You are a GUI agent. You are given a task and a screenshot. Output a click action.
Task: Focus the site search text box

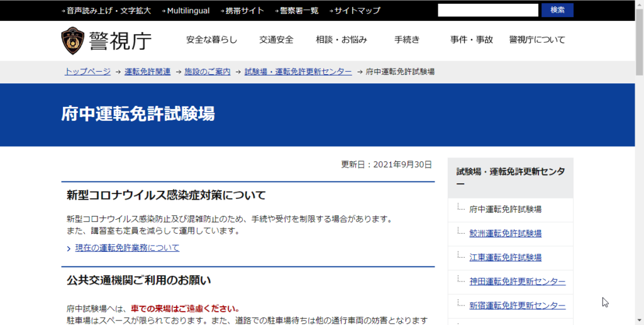pos(488,10)
